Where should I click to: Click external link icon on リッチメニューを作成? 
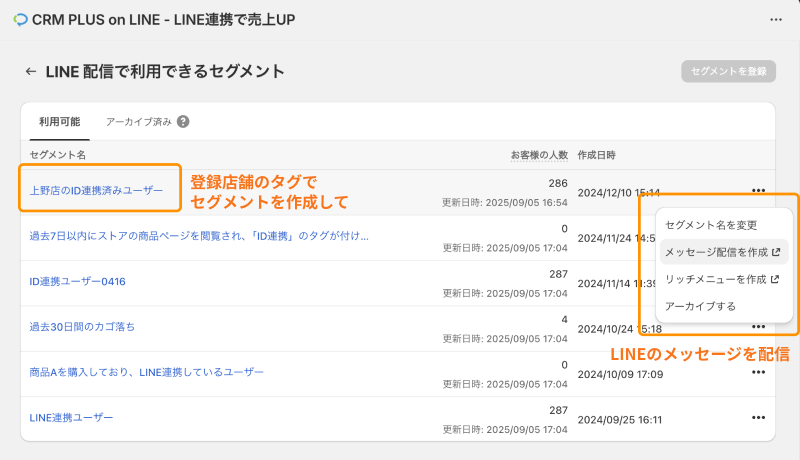(774, 279)
